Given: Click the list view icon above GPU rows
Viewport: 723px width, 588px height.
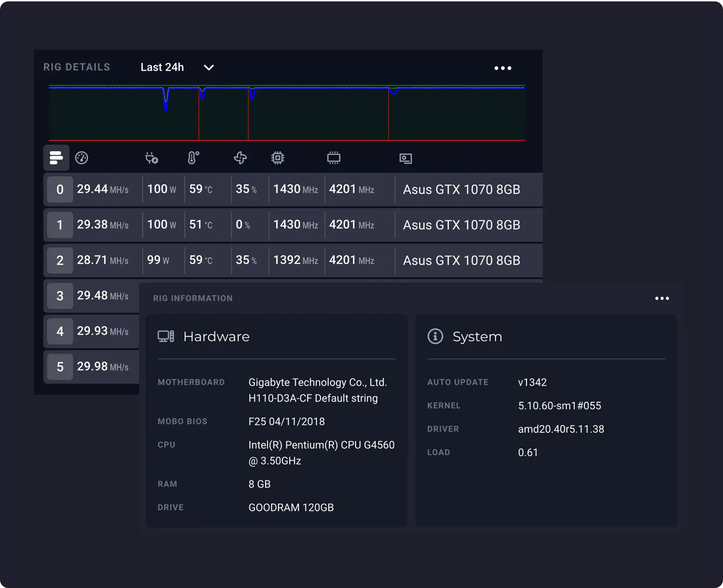Looking at the screenshot, I should (56, 158).
